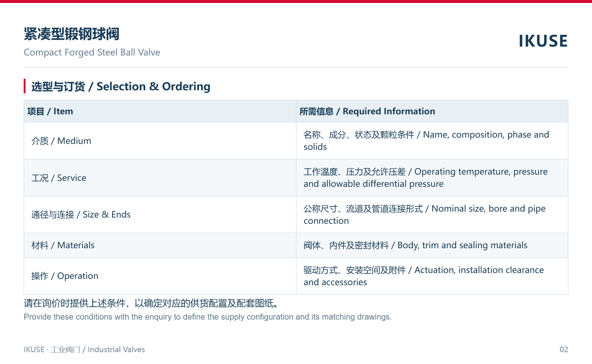Select the Operation row cell

[160, 276]
